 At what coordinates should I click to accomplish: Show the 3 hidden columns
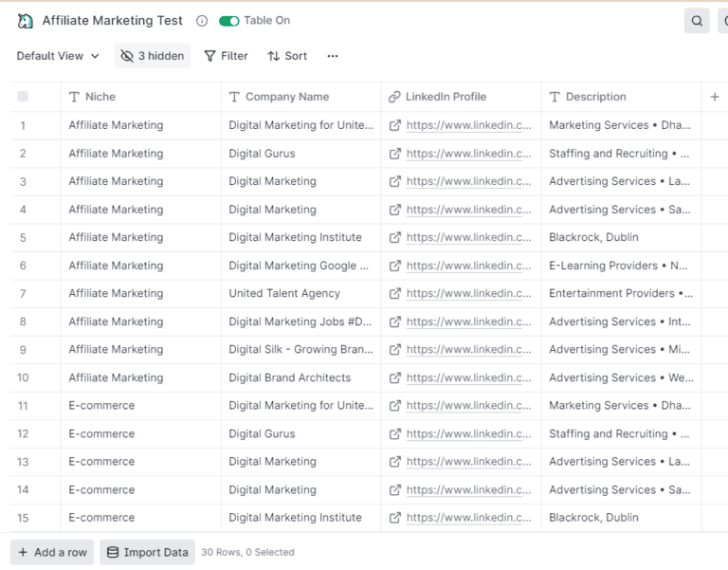click(153, 56)
